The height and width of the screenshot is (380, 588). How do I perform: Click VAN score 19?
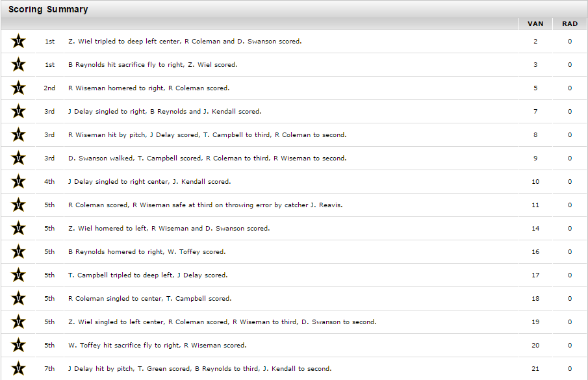tap(535, 322)
